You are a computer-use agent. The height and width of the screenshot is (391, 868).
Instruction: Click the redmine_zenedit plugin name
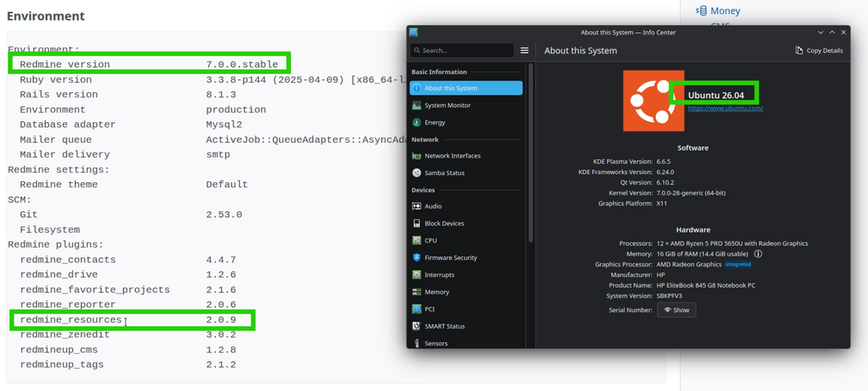[x=65, y=334]
